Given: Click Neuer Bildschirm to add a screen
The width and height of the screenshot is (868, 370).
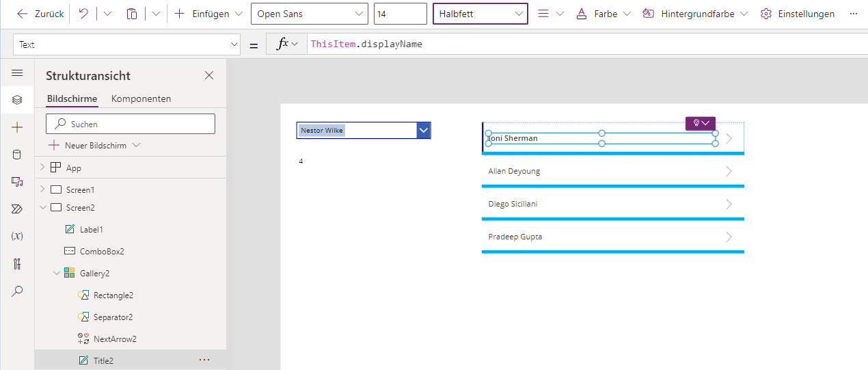Looking at the screenshot, I should point(94,145).
